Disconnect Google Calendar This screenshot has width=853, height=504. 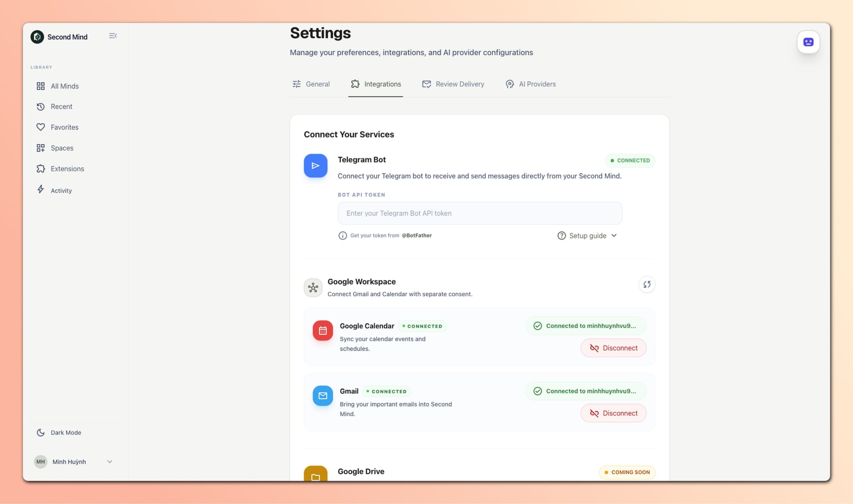pyautogui.click(x=613, y=348)
